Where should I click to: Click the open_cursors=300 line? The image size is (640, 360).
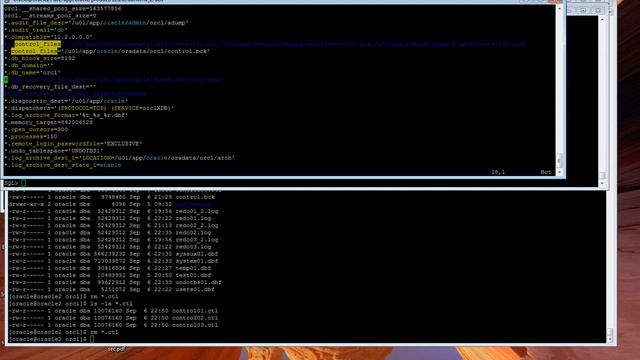click(36, 129)
